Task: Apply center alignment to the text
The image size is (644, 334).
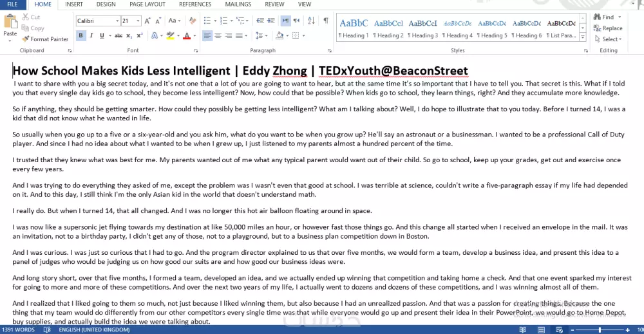Action: [x=218, y=36]
